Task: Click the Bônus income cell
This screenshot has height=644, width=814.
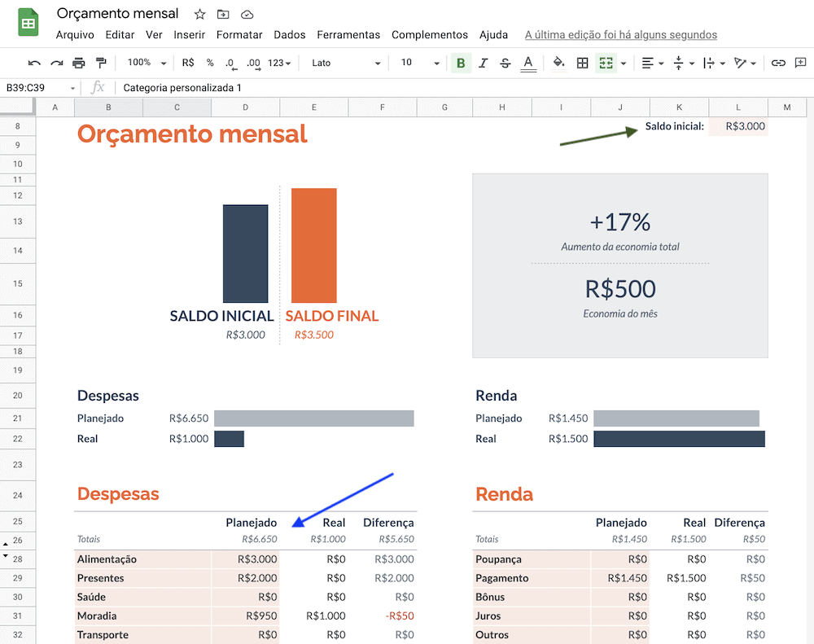Action: (x=532, y=598)
